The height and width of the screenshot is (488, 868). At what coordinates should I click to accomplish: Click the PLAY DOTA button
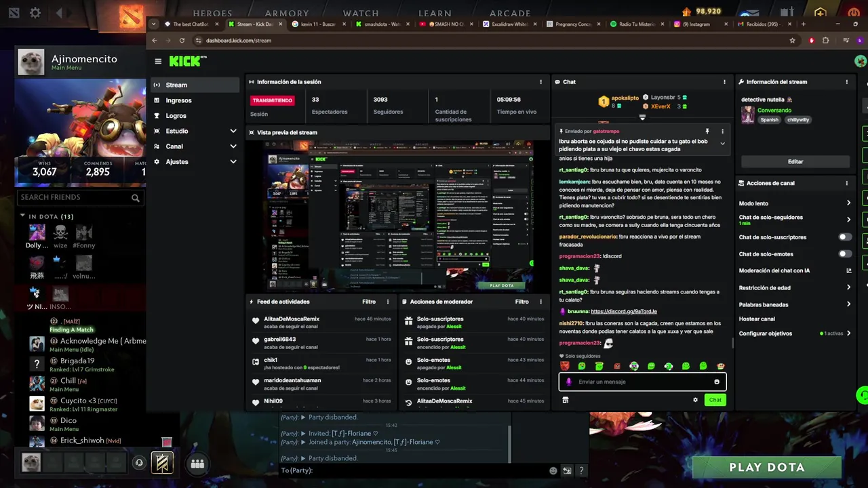point(767,468)
